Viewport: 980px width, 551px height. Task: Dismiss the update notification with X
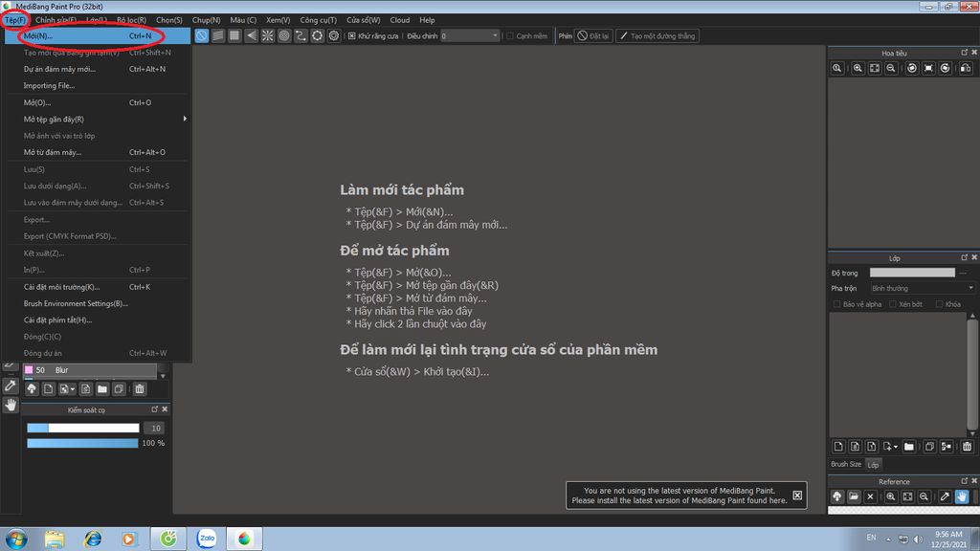click(797, 496)
